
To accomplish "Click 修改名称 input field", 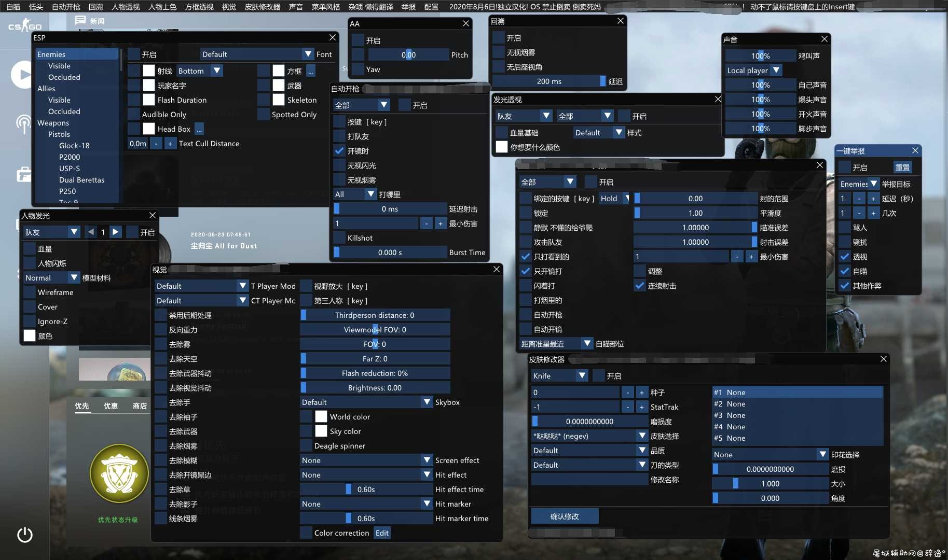I will pos(589,480).
